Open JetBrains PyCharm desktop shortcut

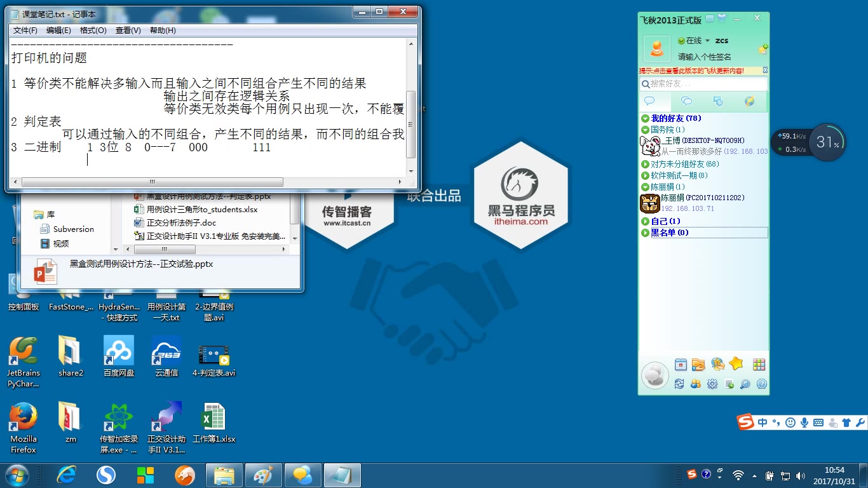[23, 361]
